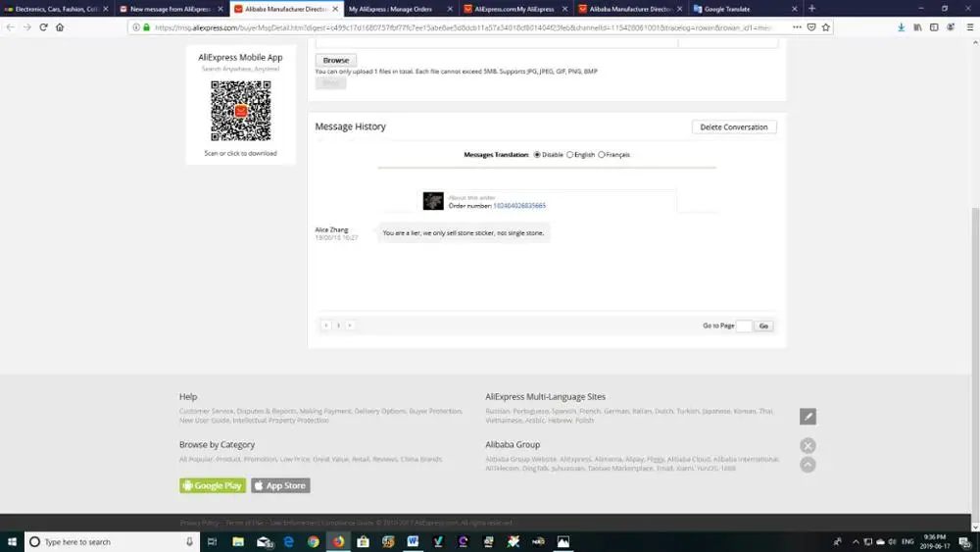Click the Windows taskbar search box
Viewport: 980px width, 552px height.
point(113,541)
